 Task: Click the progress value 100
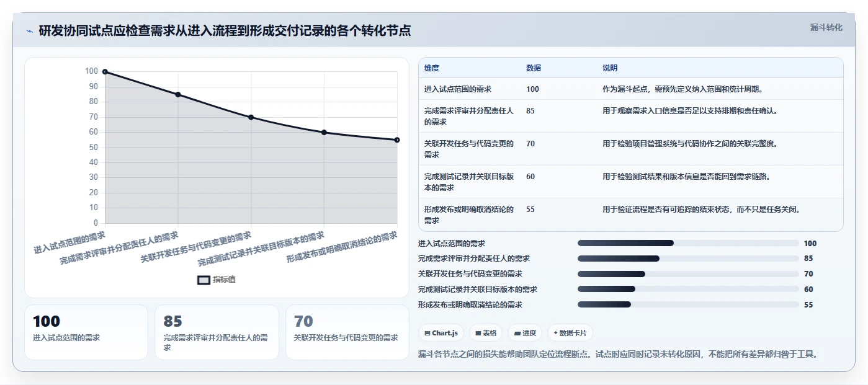coord(810,244)
